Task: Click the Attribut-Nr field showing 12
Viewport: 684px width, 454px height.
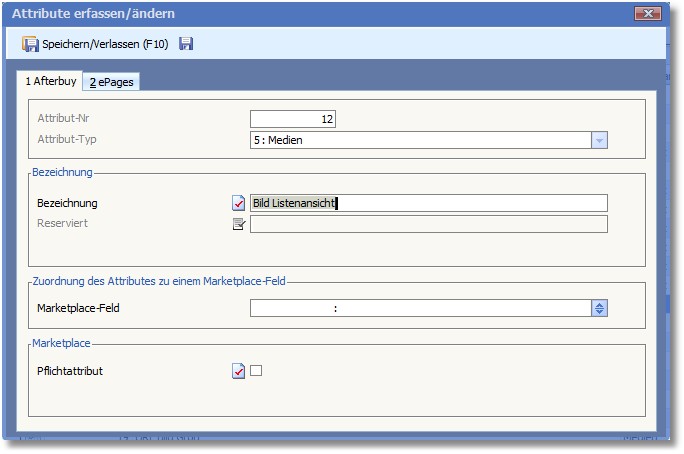Action: click(x=293, y=119)
